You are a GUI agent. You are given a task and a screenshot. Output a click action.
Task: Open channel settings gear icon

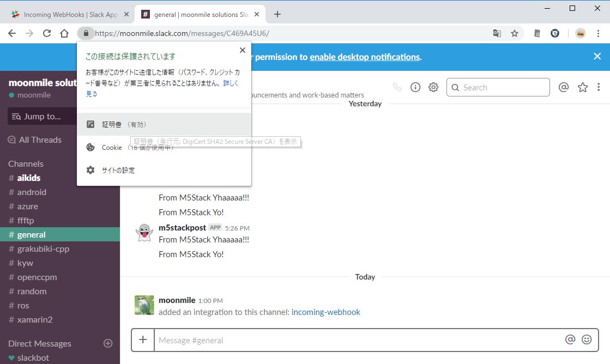[x=433, y=87]
